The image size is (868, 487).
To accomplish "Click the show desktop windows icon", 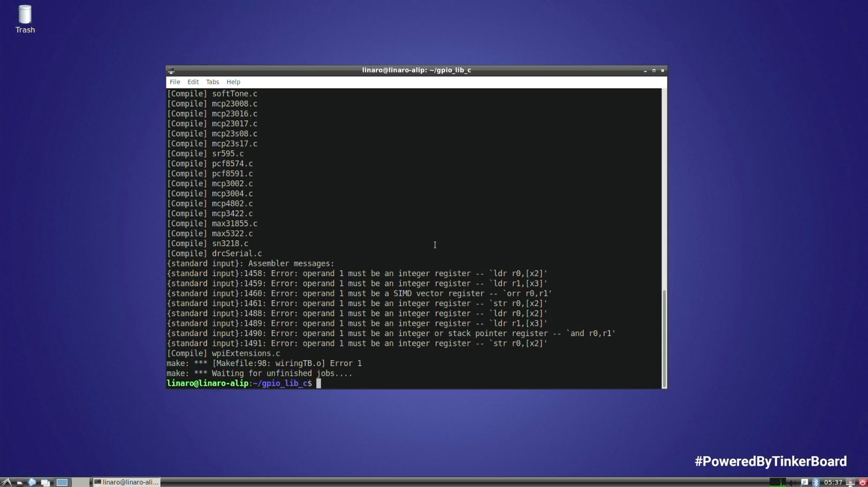I will tap(45, 482).
